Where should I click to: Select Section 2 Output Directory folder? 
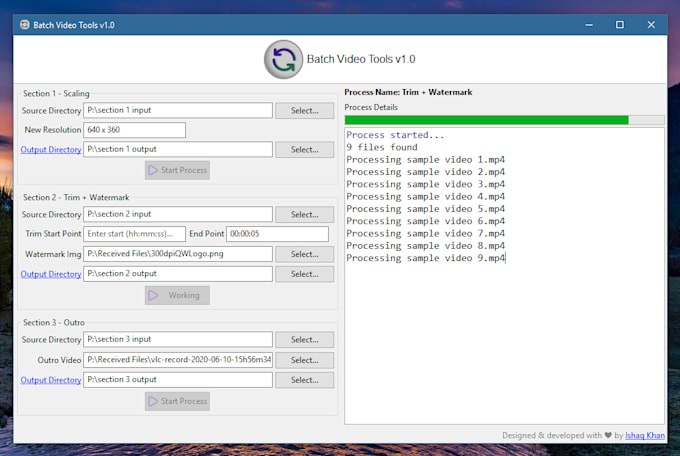[304, 274]
